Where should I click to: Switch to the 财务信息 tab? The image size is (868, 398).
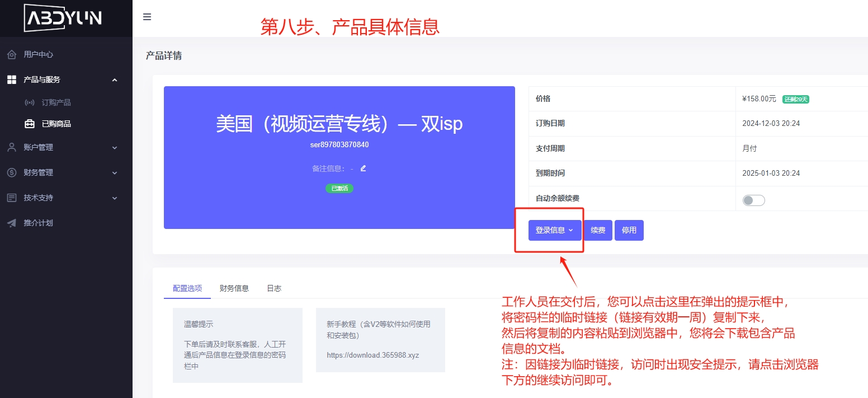click(x=234, y=288)
